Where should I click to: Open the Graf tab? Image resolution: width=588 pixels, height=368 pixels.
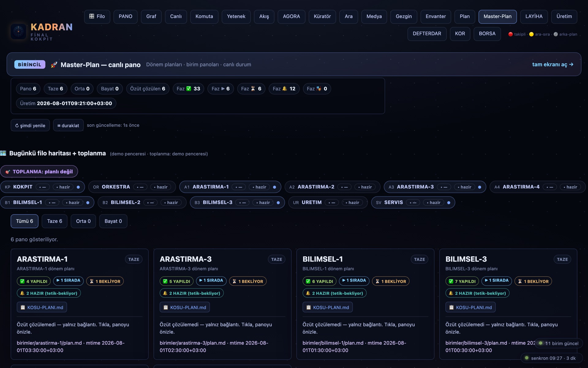point(151,17)
